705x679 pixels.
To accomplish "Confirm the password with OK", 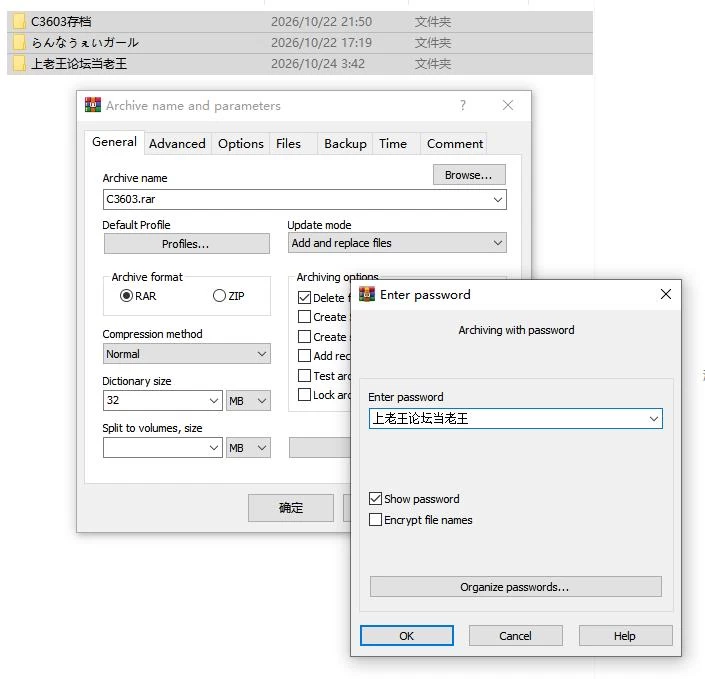I will tap(406, 636).
